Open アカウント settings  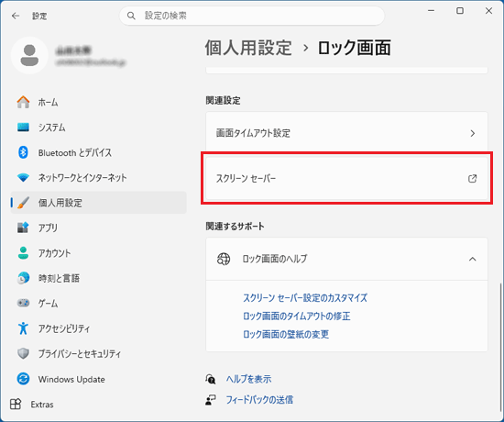(x=99, y=252)
